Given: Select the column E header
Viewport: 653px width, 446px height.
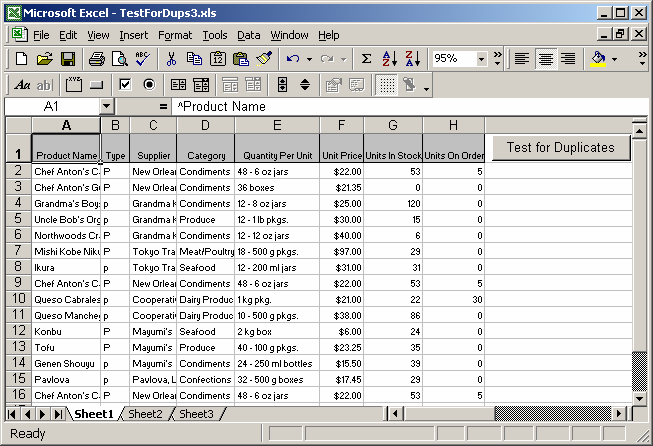Looking at the screenshot, I should 277,125.
